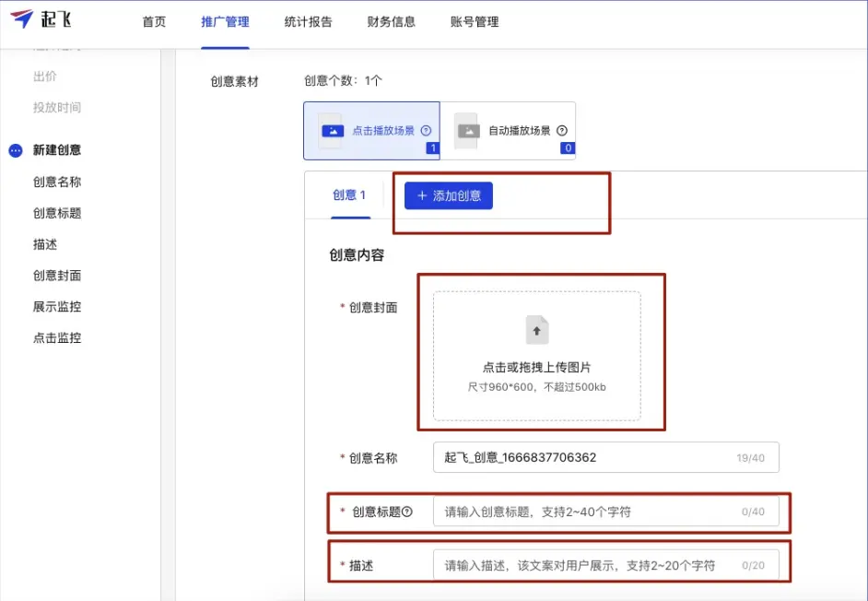Click the count badge 0 on 自动播放场景
The height and width of the screenshot is (601, 868).
(568, 147)
